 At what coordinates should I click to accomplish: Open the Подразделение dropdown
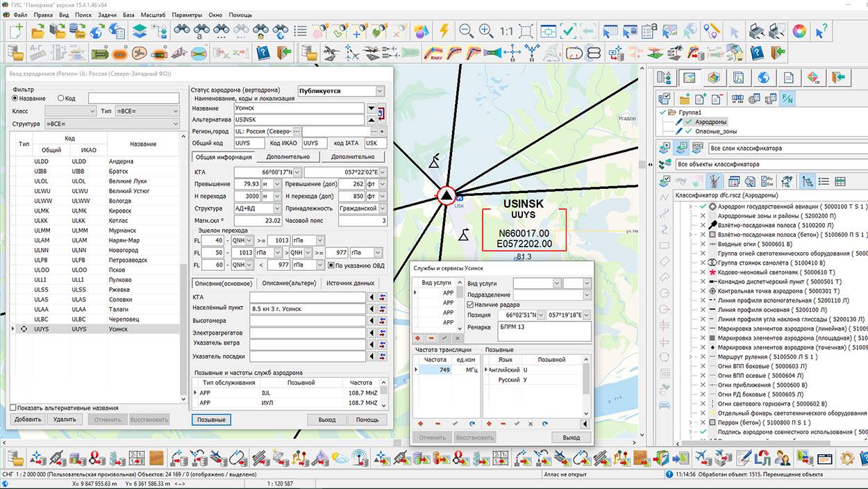pos(587,295)
